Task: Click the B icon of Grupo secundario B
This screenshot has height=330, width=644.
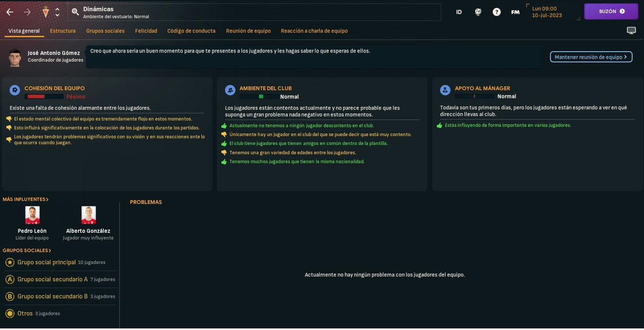Action: (10, 297)
